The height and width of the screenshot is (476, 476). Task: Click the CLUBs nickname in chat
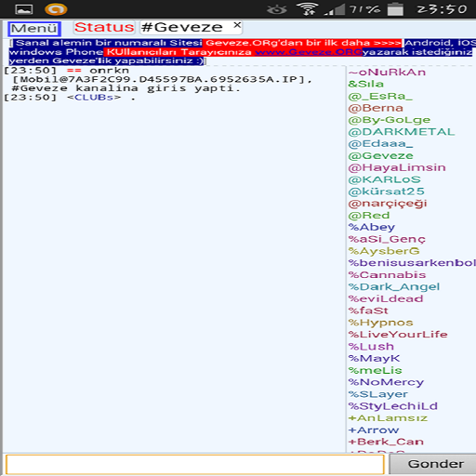[x=94, y=98]
